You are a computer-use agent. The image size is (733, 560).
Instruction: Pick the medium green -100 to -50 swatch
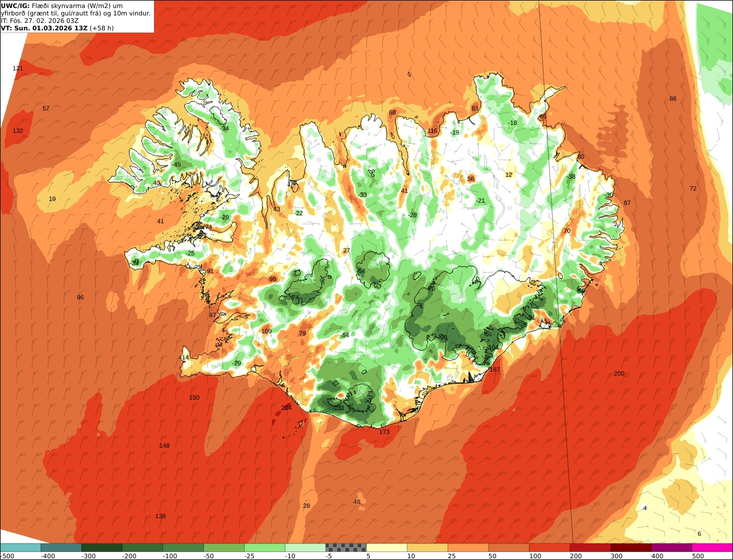pyautogui.click(x=183, y=547)
